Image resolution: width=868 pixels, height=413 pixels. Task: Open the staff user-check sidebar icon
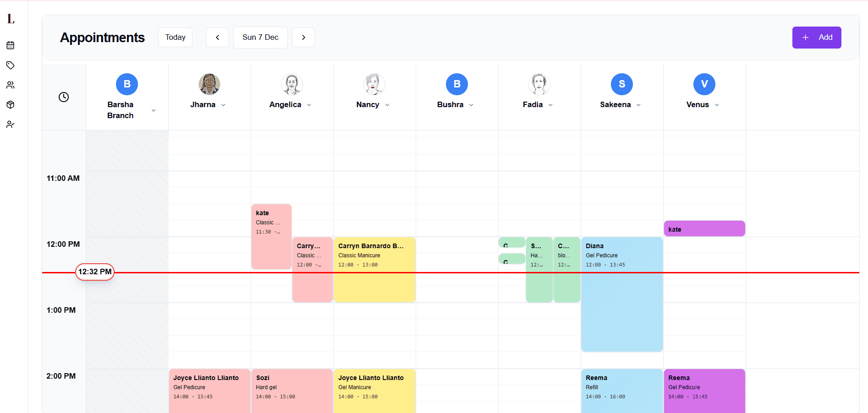coord(11,125)
